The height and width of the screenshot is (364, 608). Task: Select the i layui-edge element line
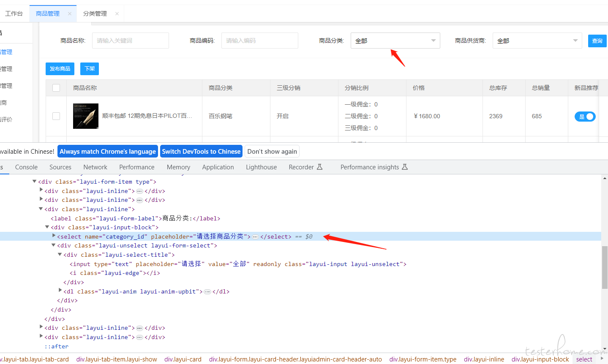tap(115, 273)
